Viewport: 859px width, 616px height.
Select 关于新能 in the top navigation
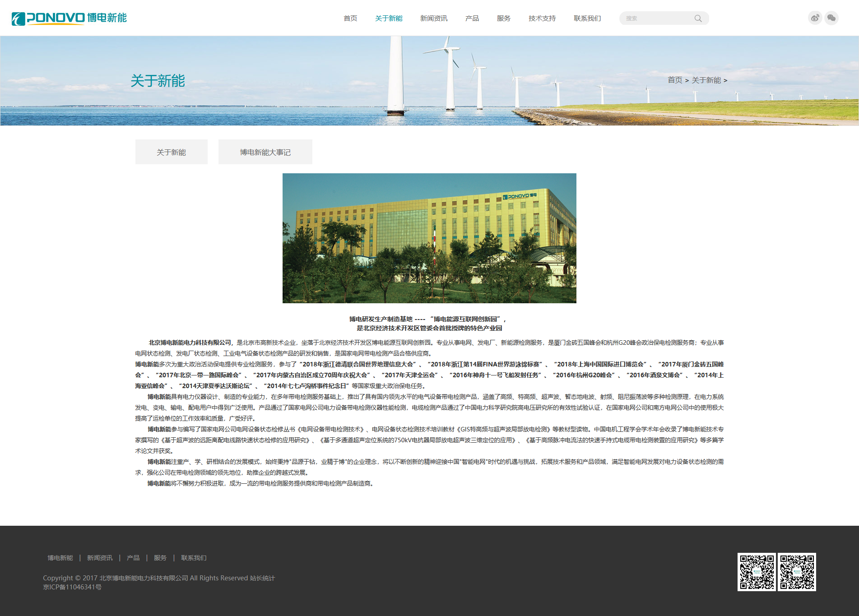coord(389,19)
